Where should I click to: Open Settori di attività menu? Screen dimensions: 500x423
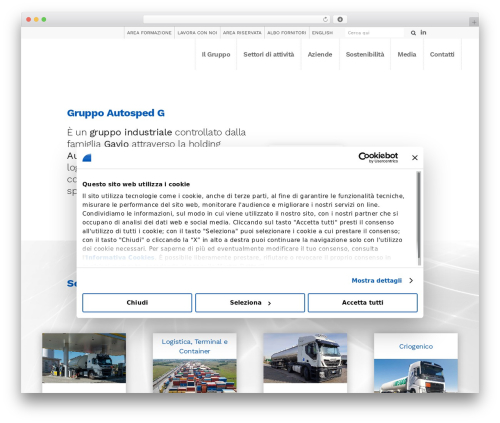click(x=269, y=54)
